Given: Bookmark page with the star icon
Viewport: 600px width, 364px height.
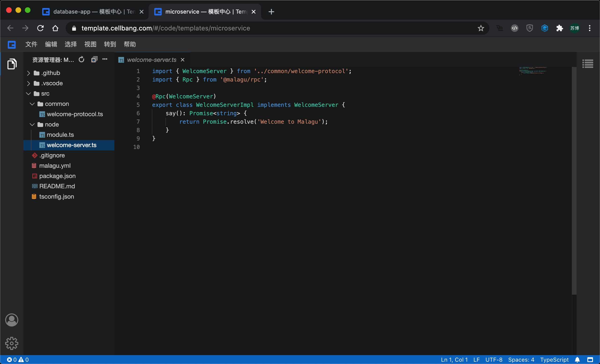Looking at the screenshot, I should 481,28.
